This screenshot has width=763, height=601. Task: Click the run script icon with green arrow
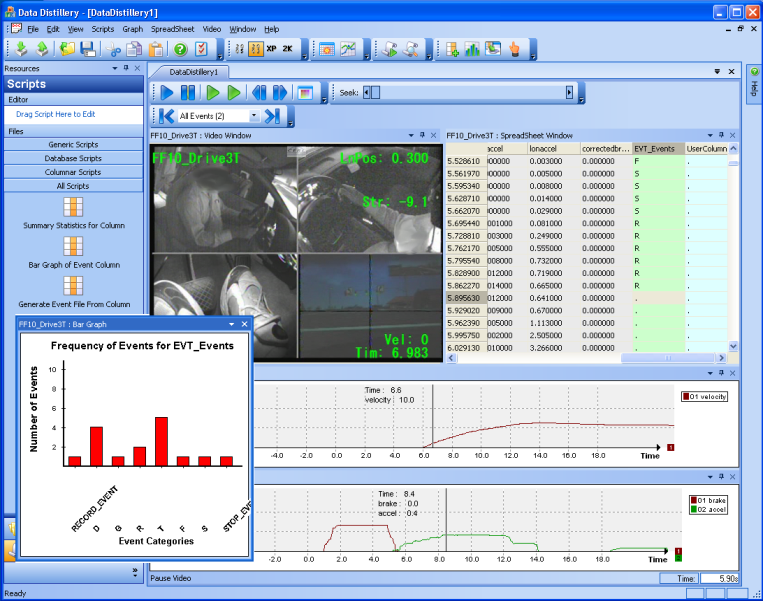[x=389, y=49]
